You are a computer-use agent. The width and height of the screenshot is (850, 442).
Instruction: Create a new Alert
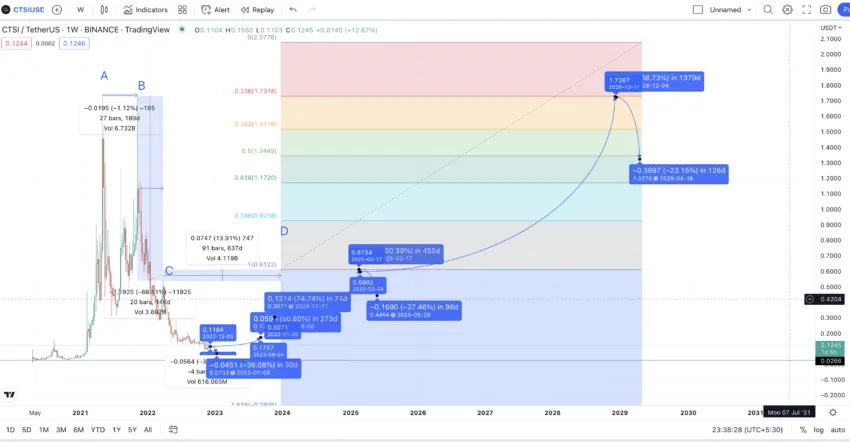click(215, 10)
